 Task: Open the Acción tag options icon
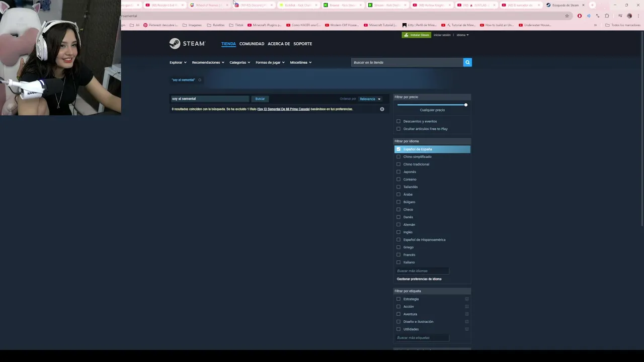coord(467,307)
